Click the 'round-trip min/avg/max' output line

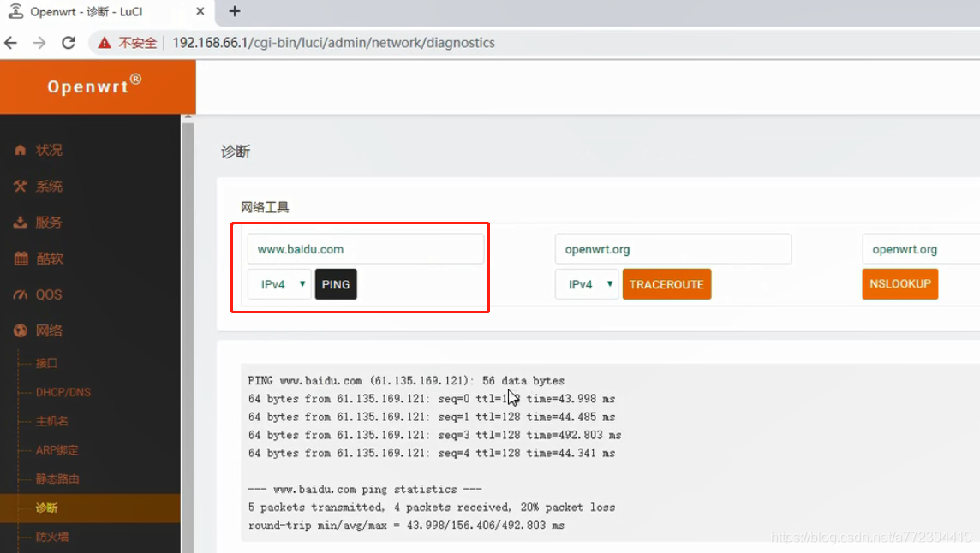(x=406, y=526)
